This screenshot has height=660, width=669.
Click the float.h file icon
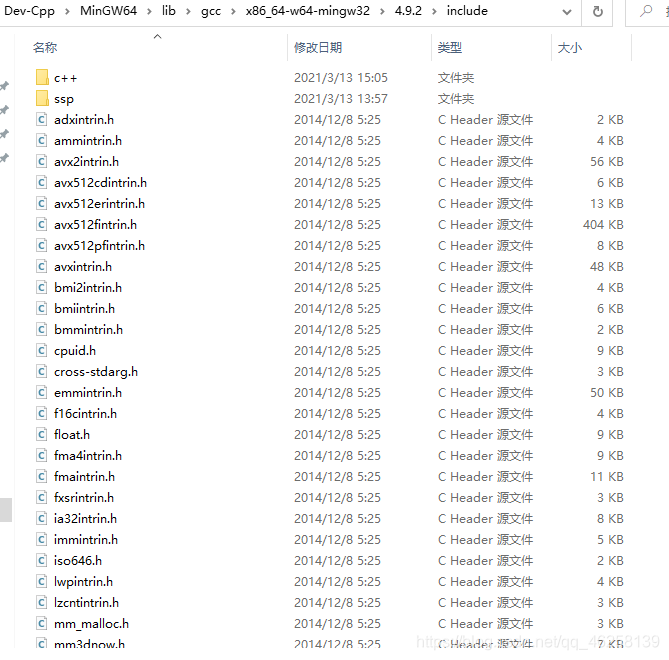point(41,434)
